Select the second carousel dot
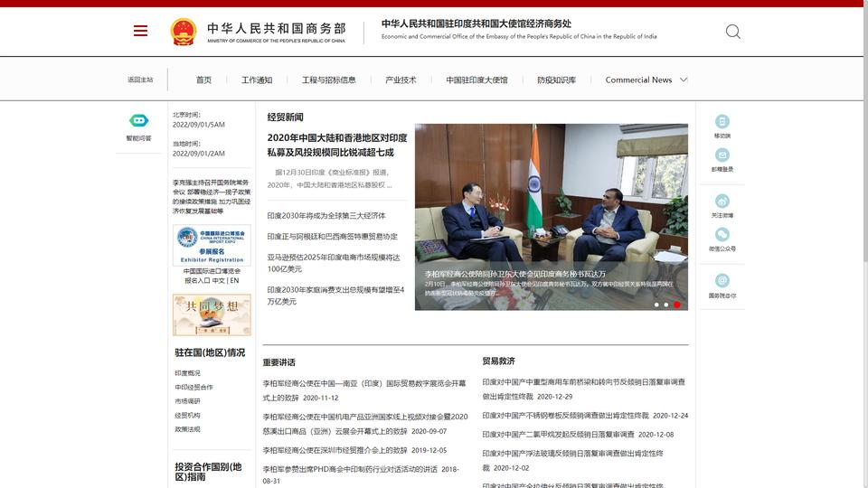Image resolution: width=868 pixels, height=488 pixels. pyautogui.click(x=666, y=305)
